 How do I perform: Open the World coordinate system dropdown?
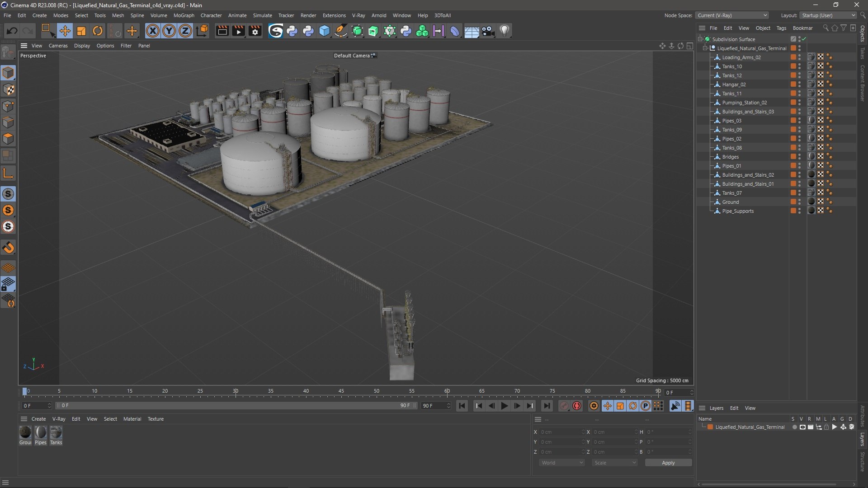pos(562,463)
